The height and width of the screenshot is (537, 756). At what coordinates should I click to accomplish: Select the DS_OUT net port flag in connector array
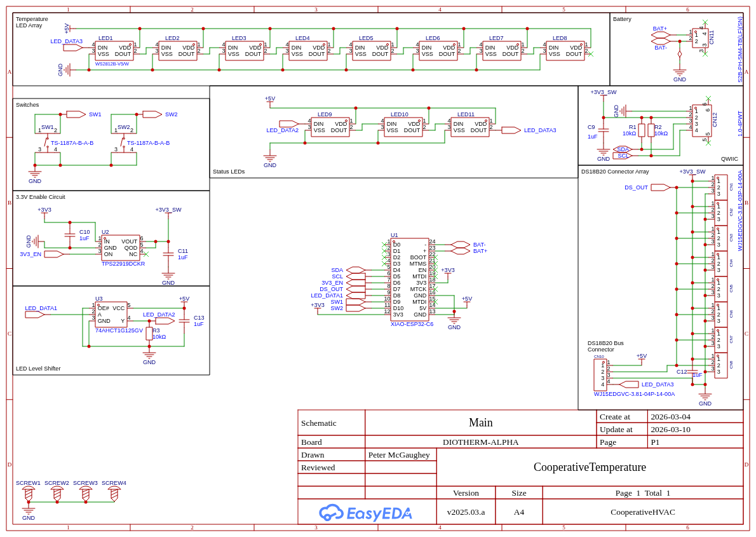point(661,187)
